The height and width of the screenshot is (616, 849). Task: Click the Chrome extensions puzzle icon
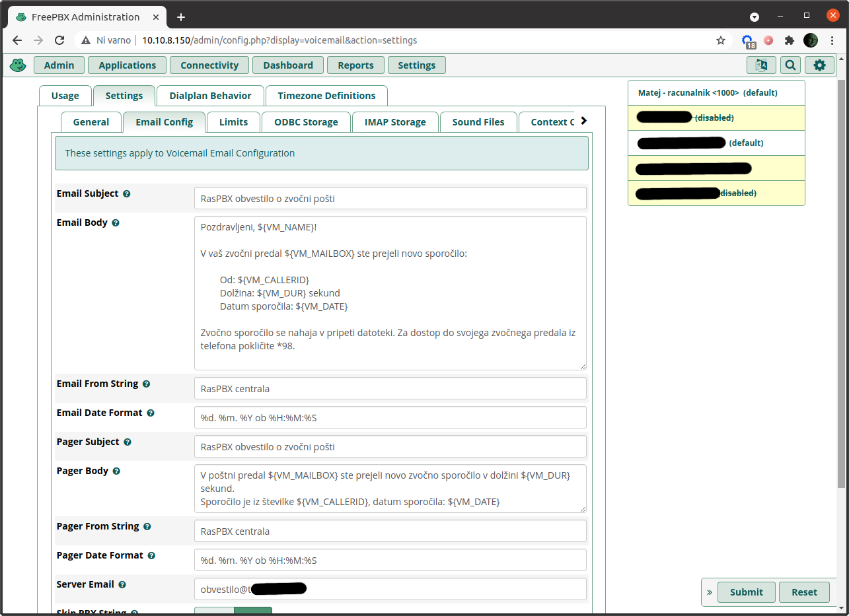tap(790, 40)
